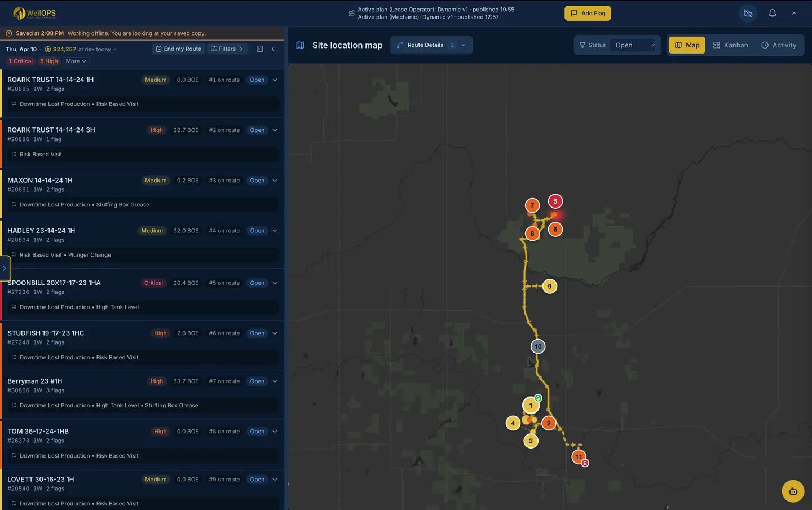This screenshot has width=812, height=510.
Task: Collapse the top header chevron
Action: 794,13
